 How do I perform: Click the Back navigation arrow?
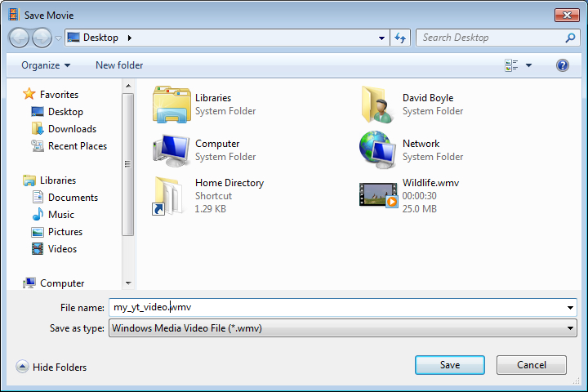[x=20, y=38]
